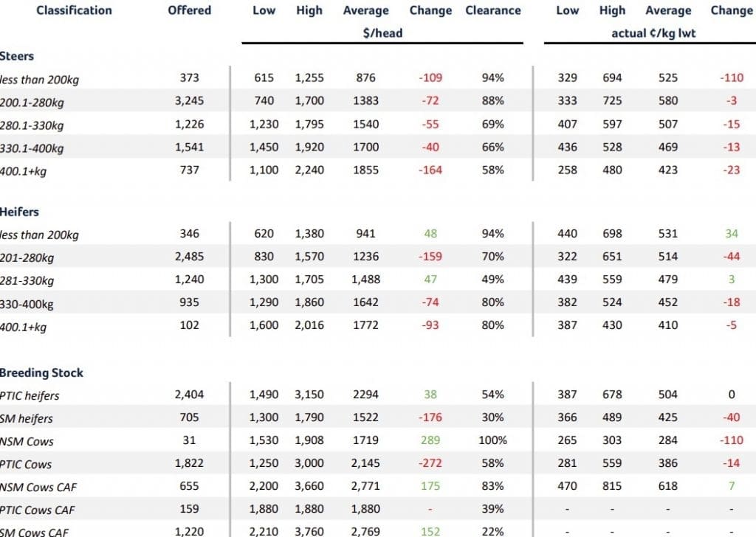Click the 0 change in PTIC heifers row
This screenshot has height=537, width=756.
(732, 395)
